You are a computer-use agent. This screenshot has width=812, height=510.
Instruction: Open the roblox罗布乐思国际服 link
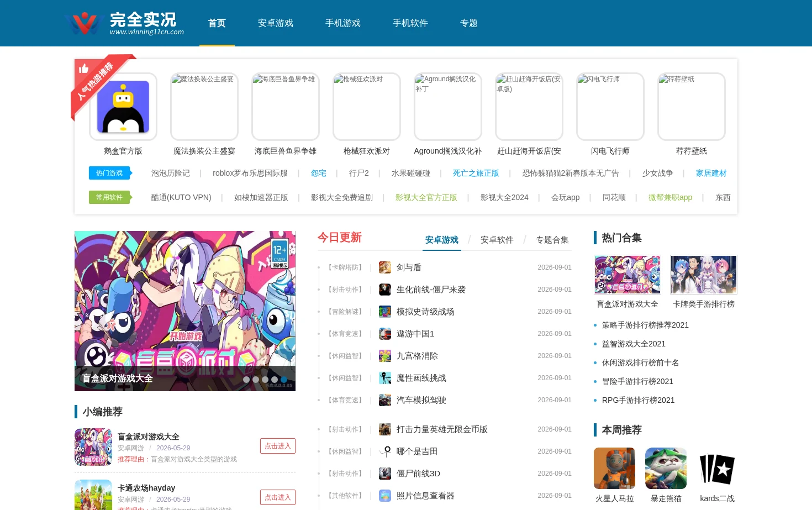[250, 173]
